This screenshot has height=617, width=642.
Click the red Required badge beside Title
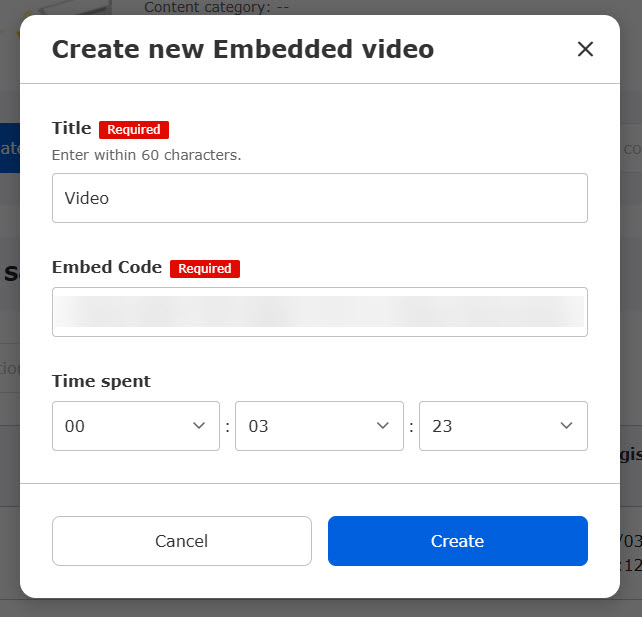pyautogui.click(x=134, y=129)
